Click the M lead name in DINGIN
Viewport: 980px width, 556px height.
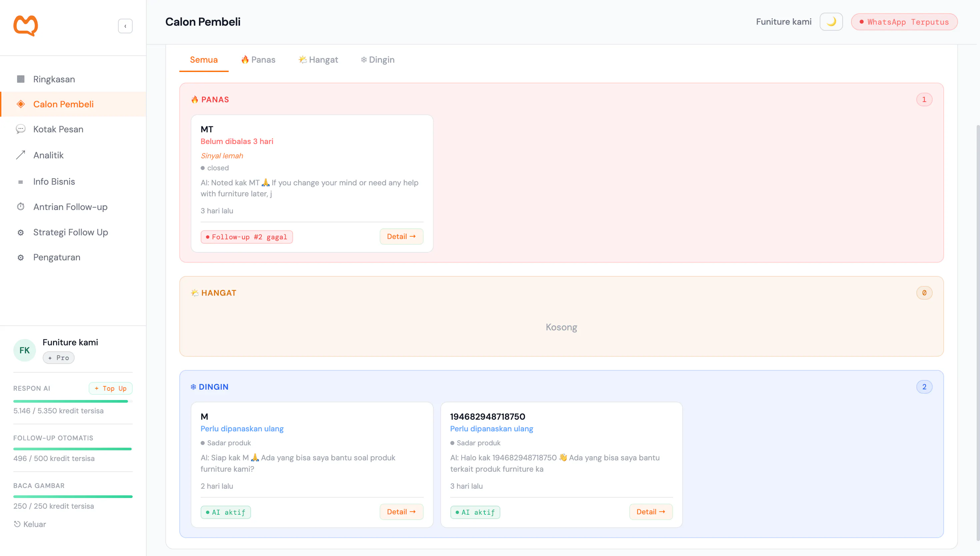coord(204,416)
